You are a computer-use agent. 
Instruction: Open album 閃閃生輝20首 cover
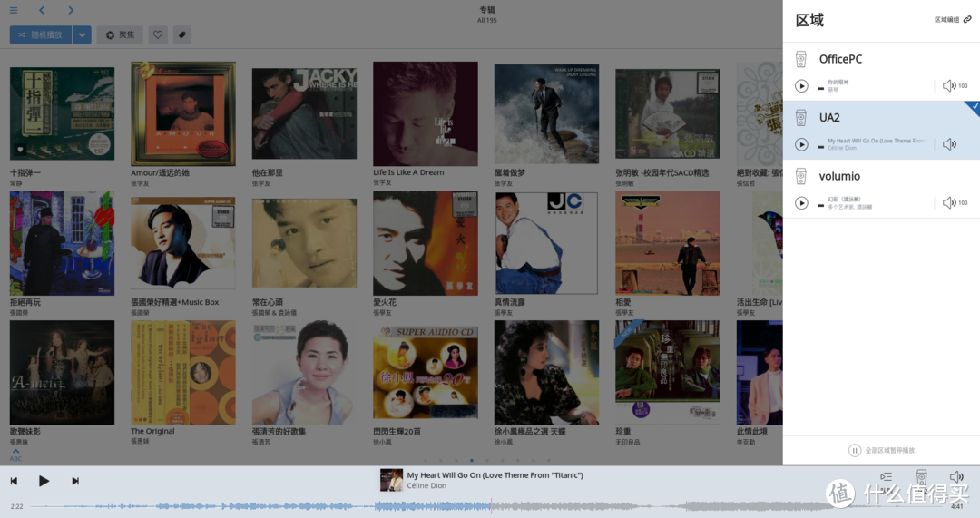(426, 373)
